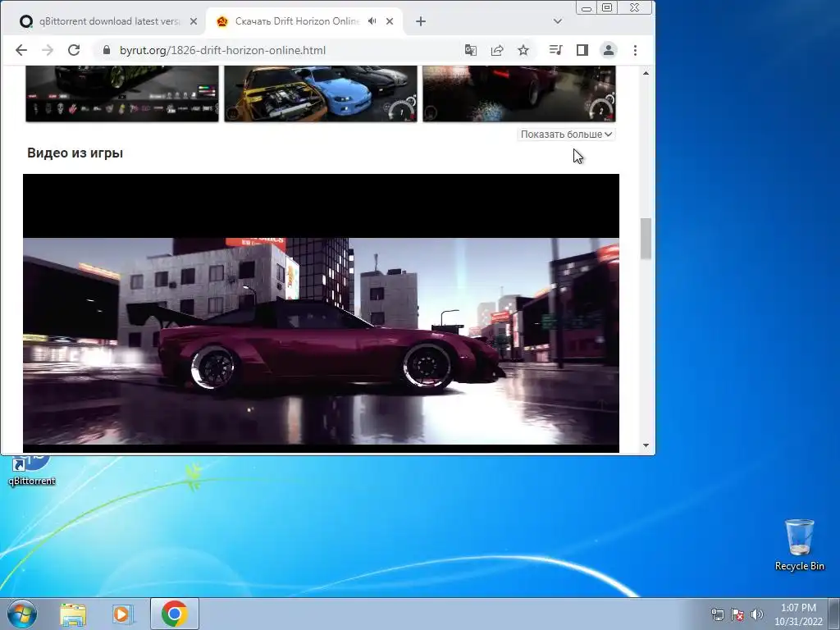
Task: Click the taskbar clock and date
Action: coord(798,614)
